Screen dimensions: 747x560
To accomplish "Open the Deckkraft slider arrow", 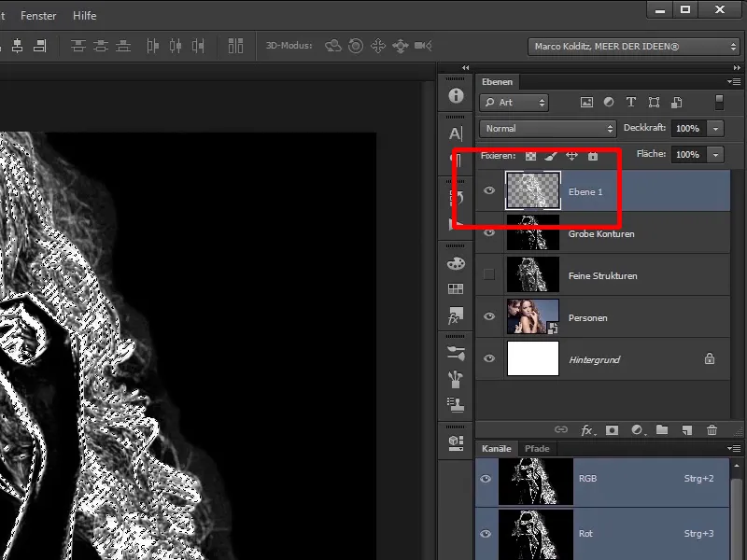I will pos(715,129).
